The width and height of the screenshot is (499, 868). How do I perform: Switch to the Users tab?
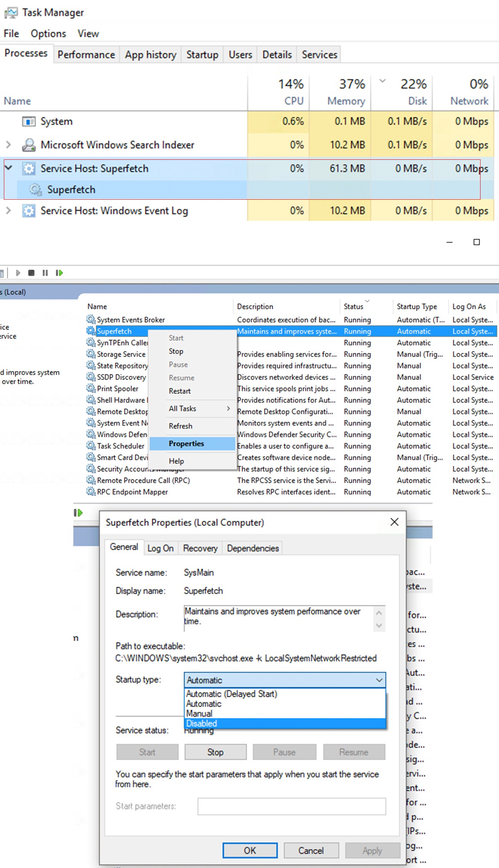pyautogui.click(x=240, y=55)
